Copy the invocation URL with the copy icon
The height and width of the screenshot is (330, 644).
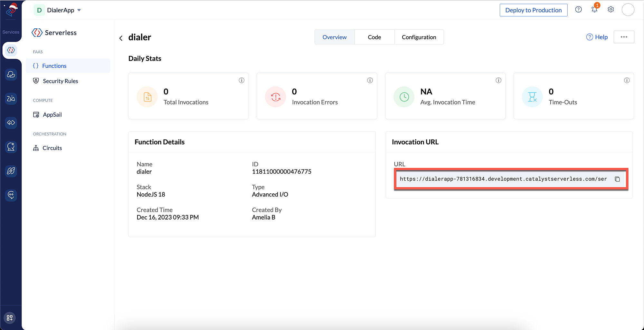tap(617, 179)
